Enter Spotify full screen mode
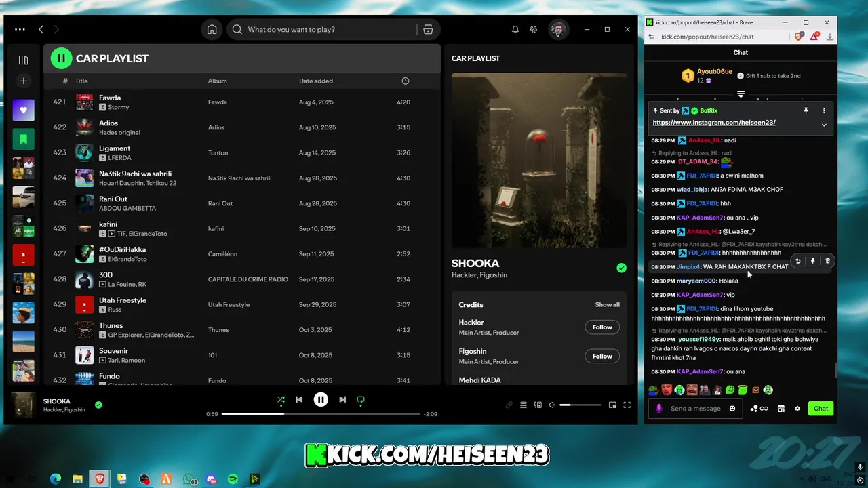 627,405
